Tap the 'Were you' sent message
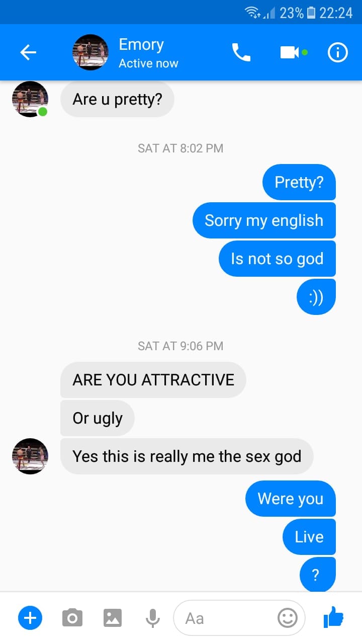 click(x=290, y=499)
